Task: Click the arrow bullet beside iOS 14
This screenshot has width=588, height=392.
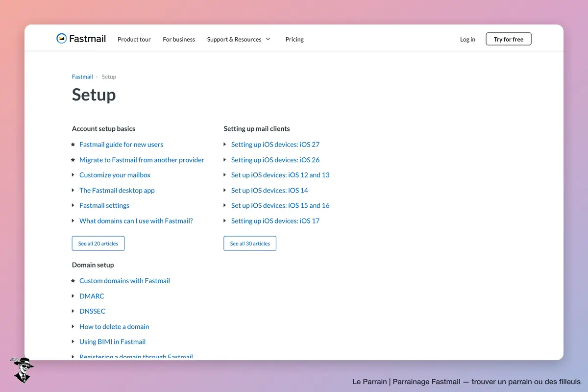Action: tap(225, 190)
